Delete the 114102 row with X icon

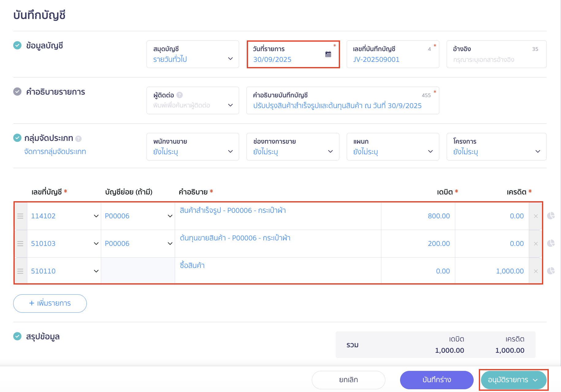point(536,216)
